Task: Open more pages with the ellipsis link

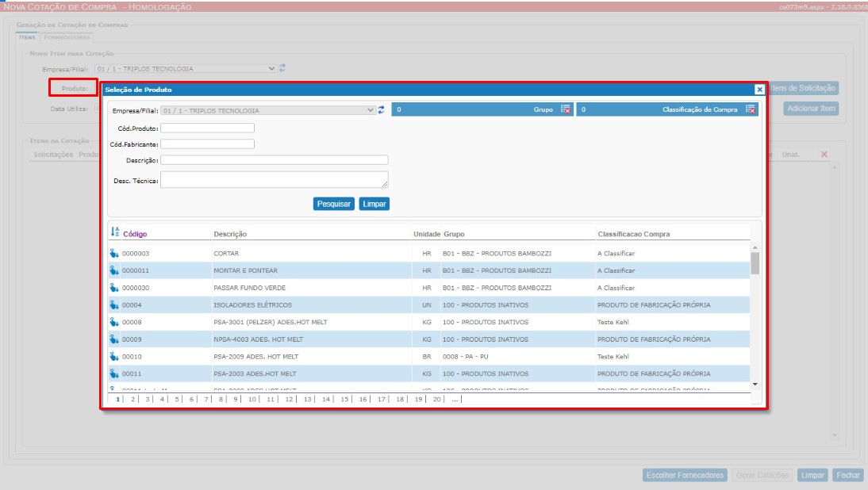Action: tap(455, 399)
